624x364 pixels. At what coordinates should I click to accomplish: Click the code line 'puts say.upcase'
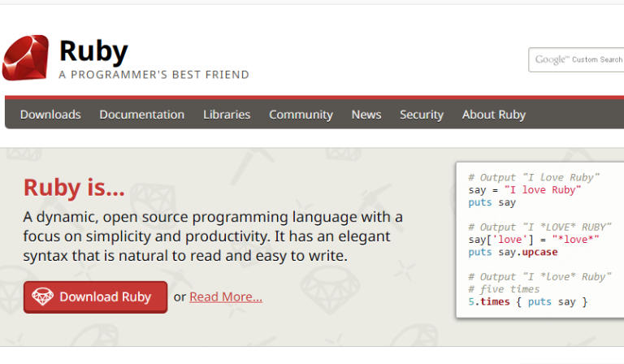[513, 252]
